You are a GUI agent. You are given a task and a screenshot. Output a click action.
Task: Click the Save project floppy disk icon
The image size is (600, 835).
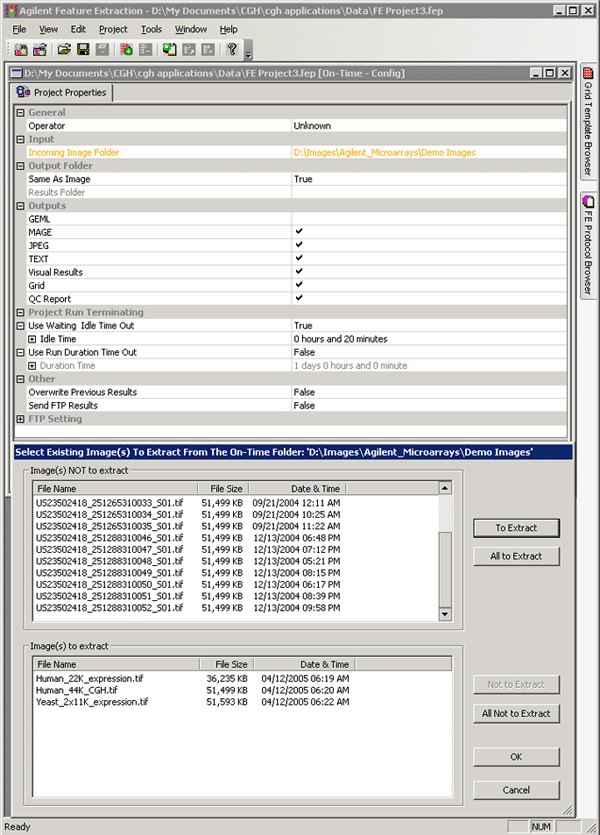coord(83,49)
